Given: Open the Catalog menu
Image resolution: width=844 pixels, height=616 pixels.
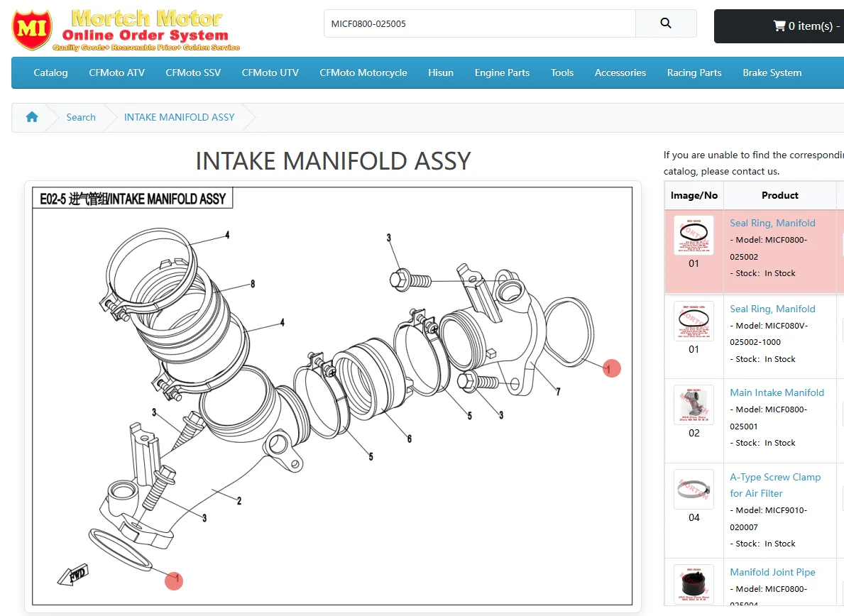Looking at the screenshot, I should (x=50, y=72).
